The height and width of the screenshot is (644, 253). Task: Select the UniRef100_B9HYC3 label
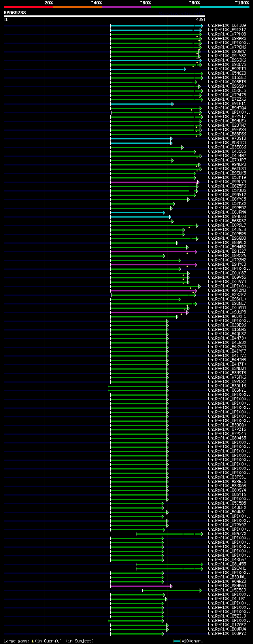pyautogui.click(x=227, y=265)
